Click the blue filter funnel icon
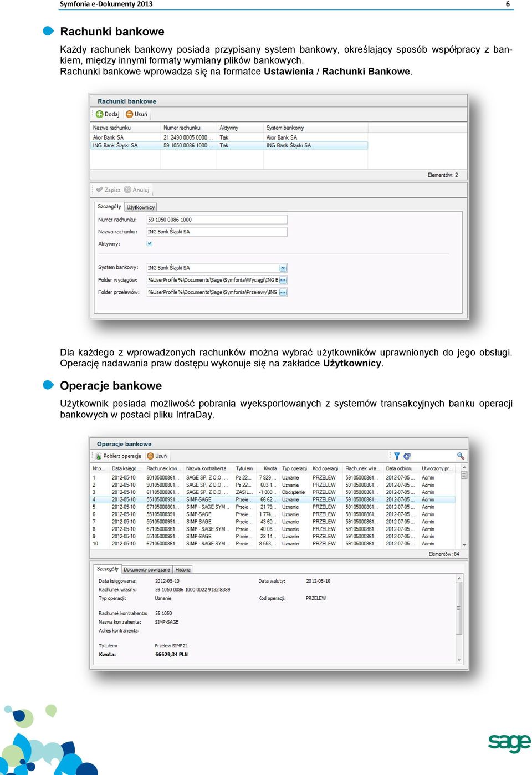Image resolution: width=532 pixels, height=775 pixels. tap(397, 456)
